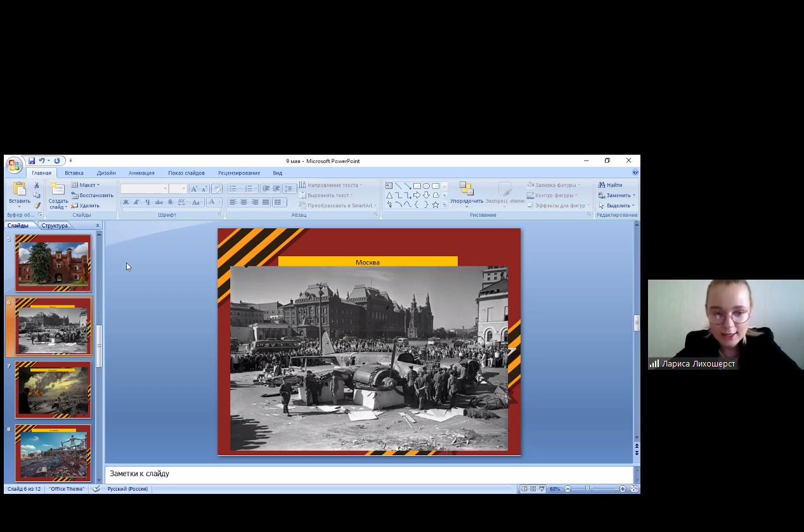Choose the right arrow shape

tap(417, 195)
